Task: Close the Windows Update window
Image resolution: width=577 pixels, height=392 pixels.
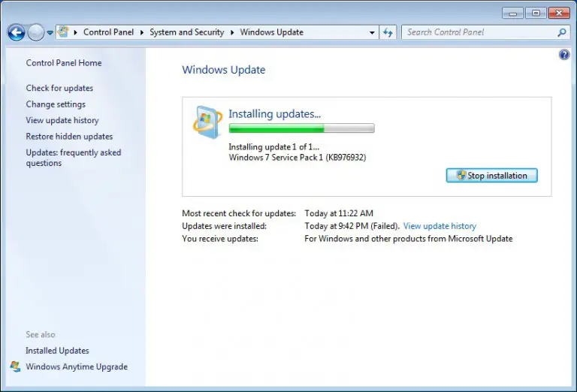Action: pos(559,14)
